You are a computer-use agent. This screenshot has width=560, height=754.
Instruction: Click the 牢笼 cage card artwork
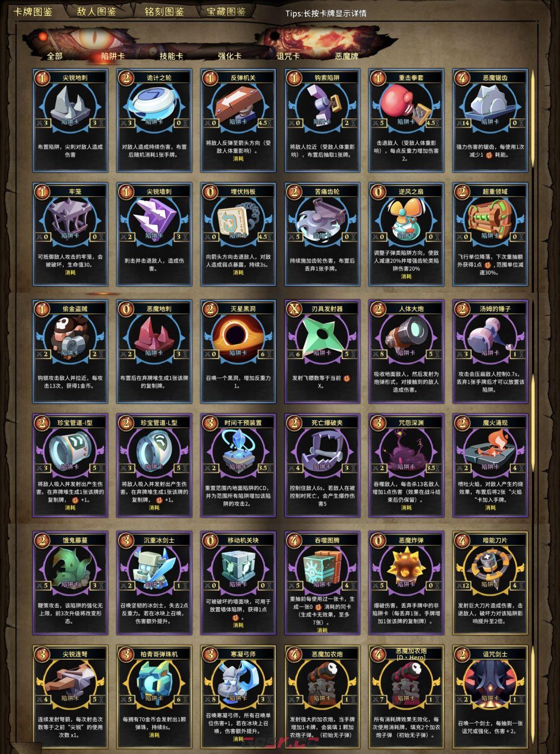coord(70,218)
